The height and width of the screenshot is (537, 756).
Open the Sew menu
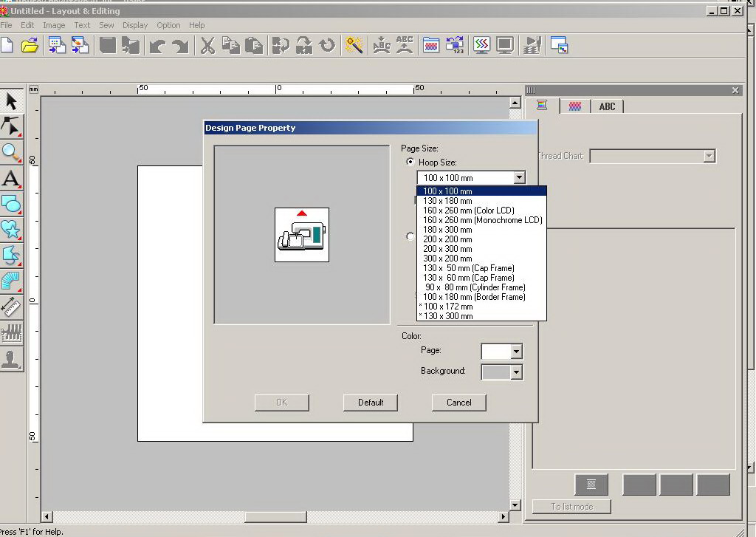(x=106, y=25)
